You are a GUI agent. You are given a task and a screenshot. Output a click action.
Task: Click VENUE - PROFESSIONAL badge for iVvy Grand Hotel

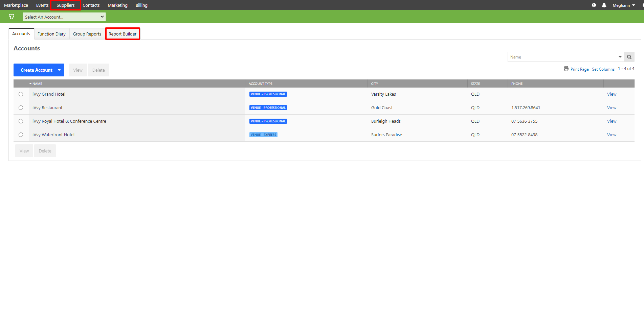point(268,94)
